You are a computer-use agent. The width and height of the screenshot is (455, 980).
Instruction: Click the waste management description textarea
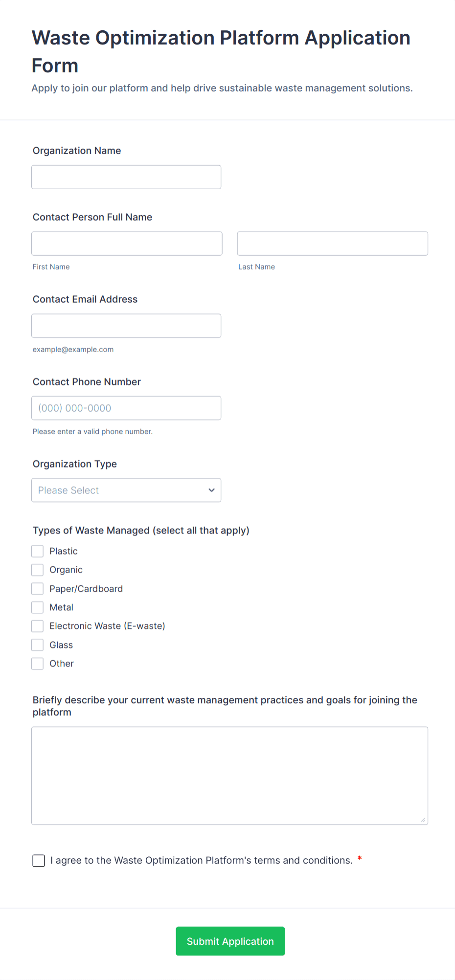tap(229, 775)
